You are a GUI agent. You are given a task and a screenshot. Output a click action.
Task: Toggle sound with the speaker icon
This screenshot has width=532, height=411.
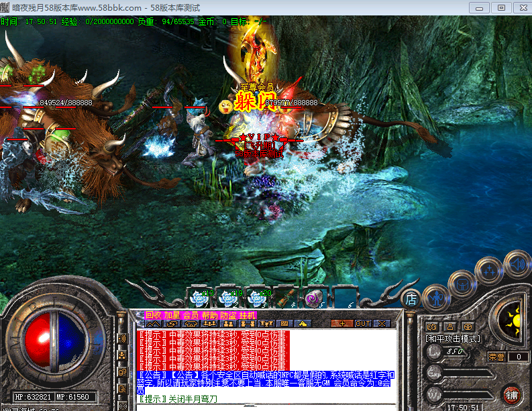(518, 263)
